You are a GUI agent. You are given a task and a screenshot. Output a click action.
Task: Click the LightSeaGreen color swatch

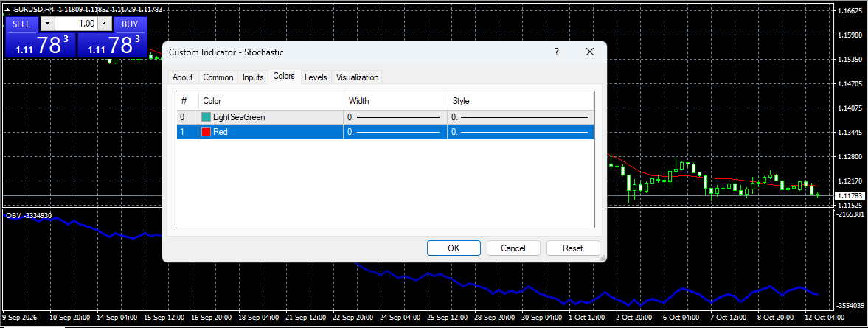click(x=206, y=117)
